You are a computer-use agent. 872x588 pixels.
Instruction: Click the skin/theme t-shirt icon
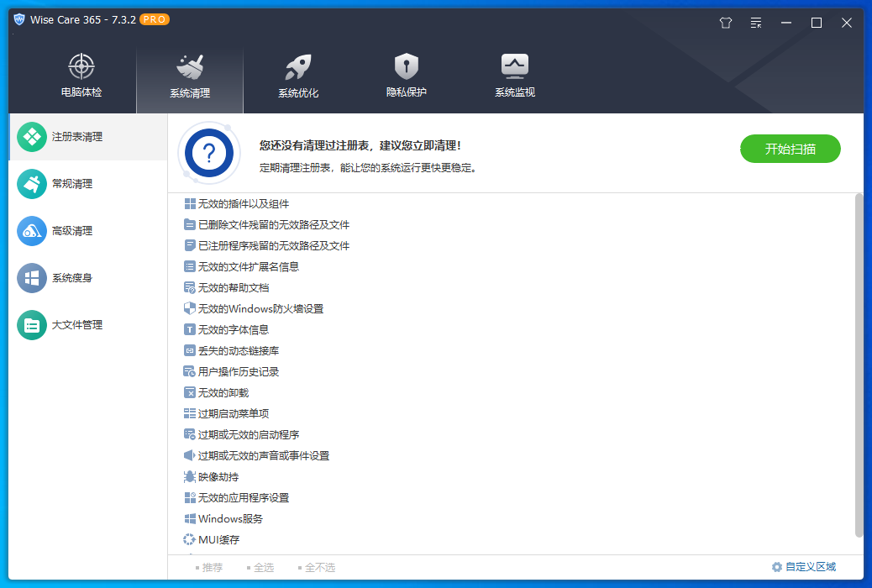click(x=725, y=23)
